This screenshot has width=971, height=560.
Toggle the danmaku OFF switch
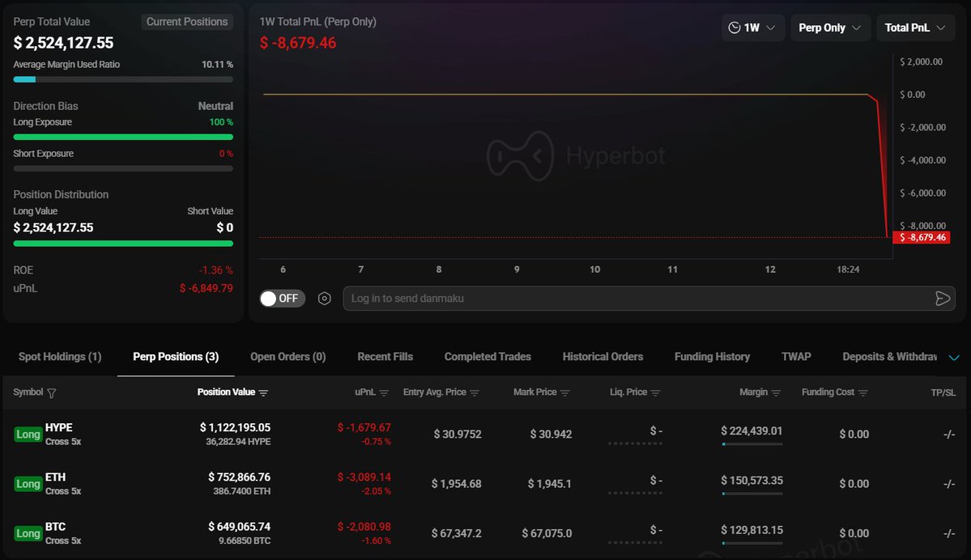click(x=280, y=299)
